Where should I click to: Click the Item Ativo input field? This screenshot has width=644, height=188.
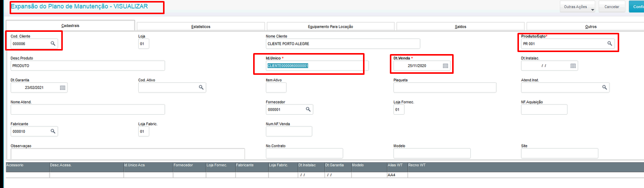click(276, 87)
